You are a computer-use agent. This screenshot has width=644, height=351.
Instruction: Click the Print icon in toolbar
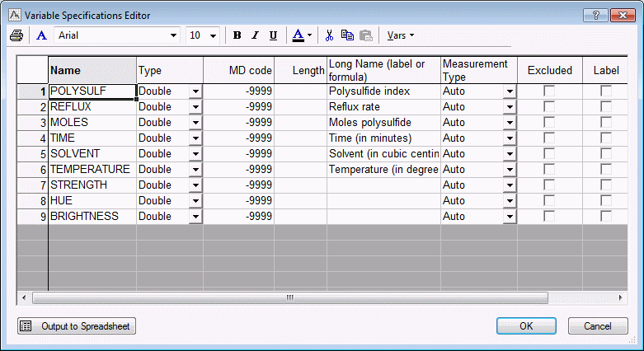click(x=16, y=35)
